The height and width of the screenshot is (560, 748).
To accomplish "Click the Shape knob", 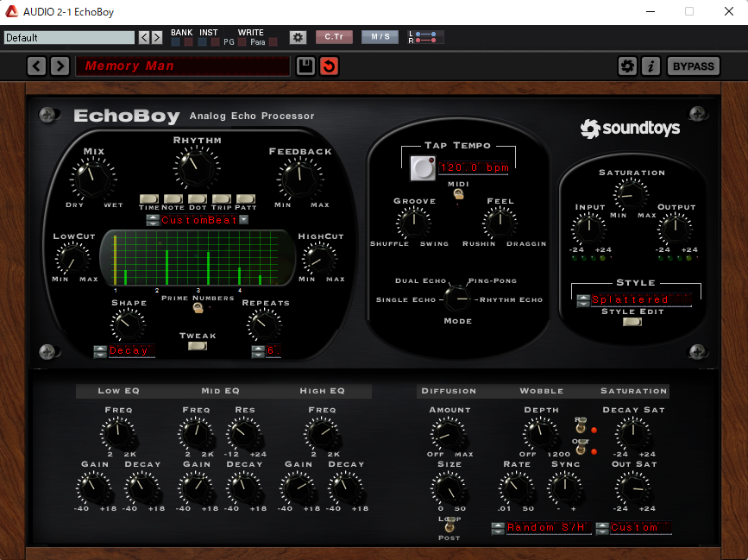I will 128,325.
